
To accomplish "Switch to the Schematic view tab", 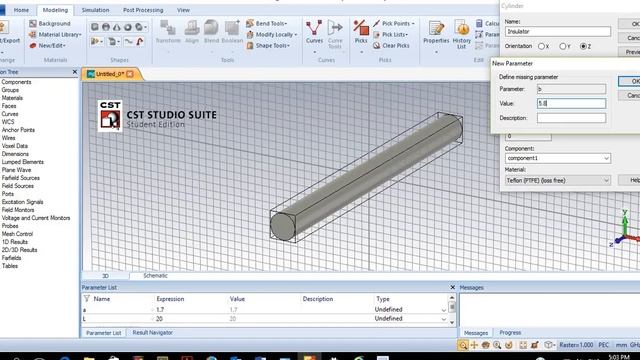I will (x=155, y=276).
